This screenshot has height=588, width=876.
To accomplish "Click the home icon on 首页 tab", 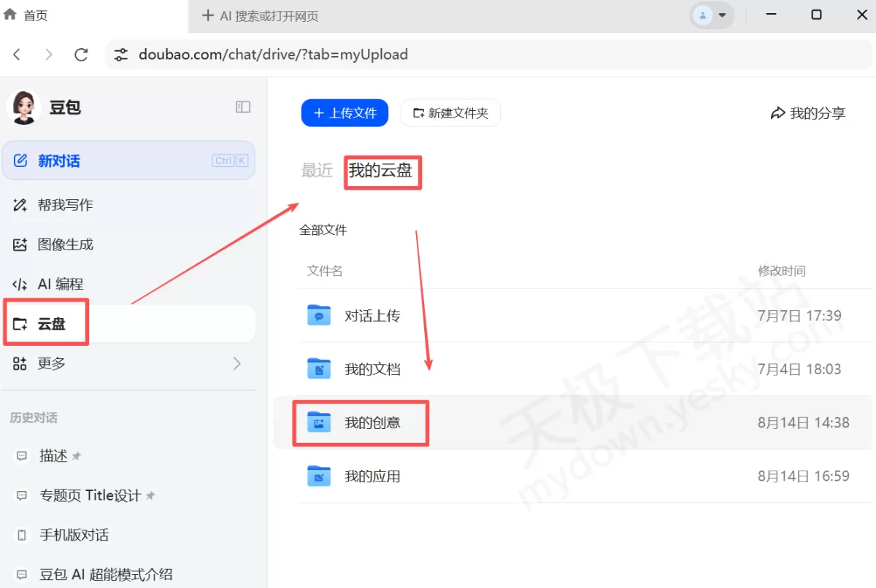I will coord(10,15).
